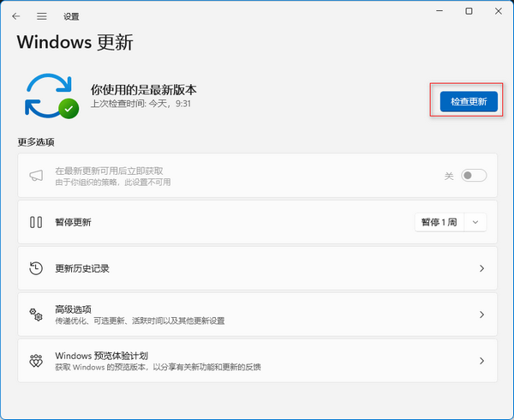Open the hamburger navigation menu
Image resolution: width=514 pixels, height=420 pixels.
(x=41, y=16)
